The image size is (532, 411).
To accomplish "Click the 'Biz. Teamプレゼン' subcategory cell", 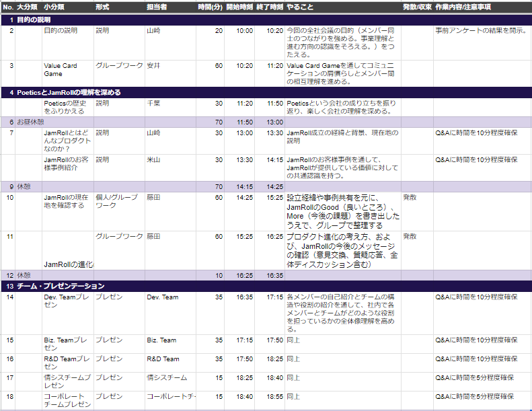I will click(x=68, y=344).
